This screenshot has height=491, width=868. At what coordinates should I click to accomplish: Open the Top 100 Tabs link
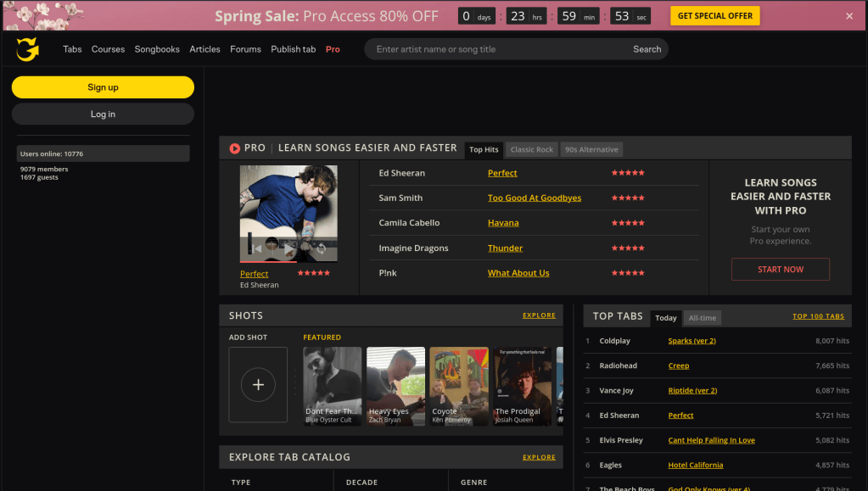(818, 316)
